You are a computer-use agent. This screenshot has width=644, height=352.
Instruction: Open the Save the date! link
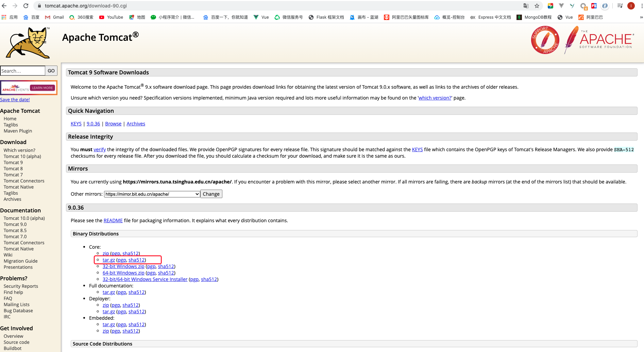pos(15,100)
